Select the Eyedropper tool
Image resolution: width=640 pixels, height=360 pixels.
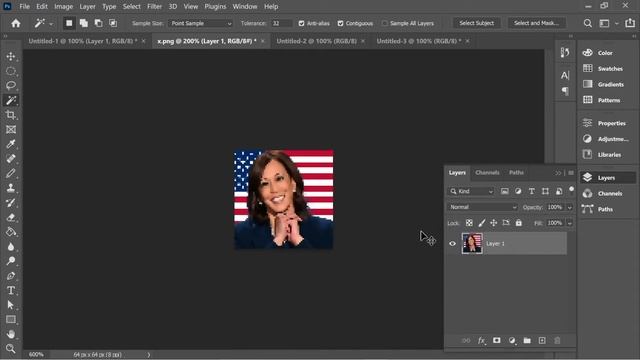pos(11,144)
